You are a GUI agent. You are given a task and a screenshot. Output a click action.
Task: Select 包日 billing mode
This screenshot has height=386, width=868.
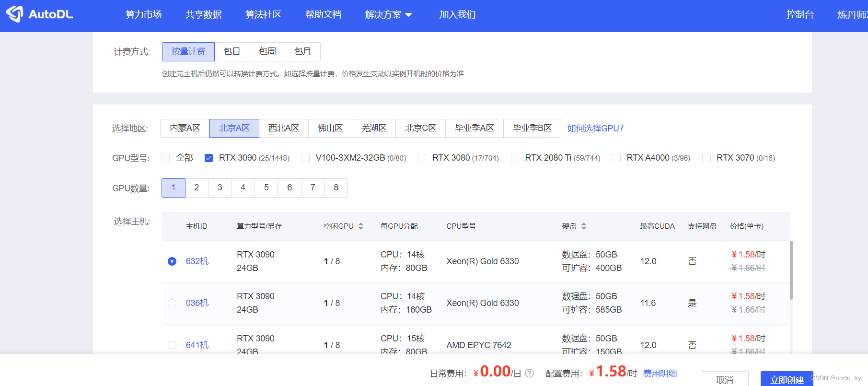[x=232, y=51]
